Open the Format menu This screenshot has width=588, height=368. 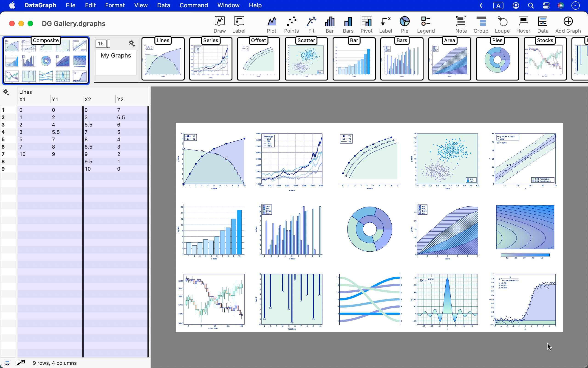point(115,5)
